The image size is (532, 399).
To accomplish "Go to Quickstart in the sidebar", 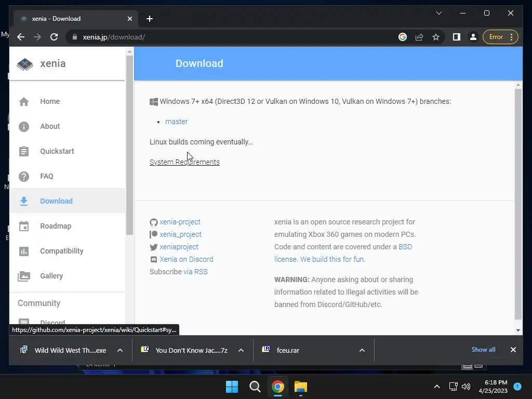I will pyautogui.click(x=67, y=151).
